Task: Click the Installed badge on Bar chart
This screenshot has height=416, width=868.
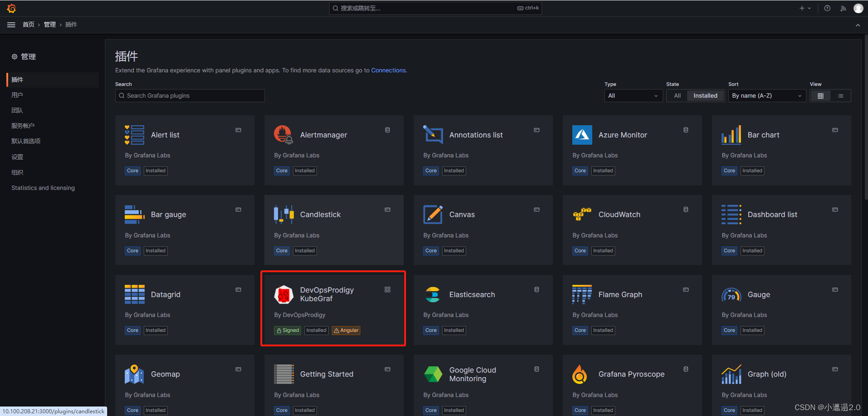Action: click(x=752, y=171)
